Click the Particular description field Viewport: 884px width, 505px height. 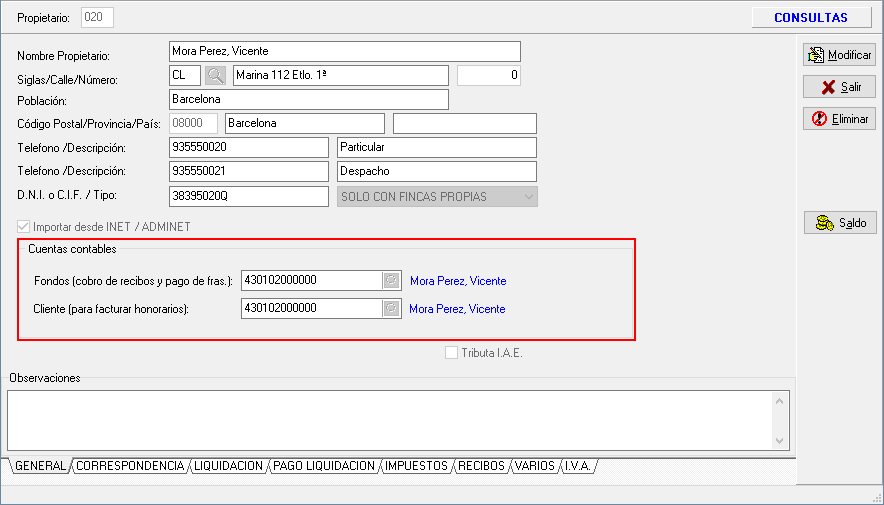tap(437, 148)
